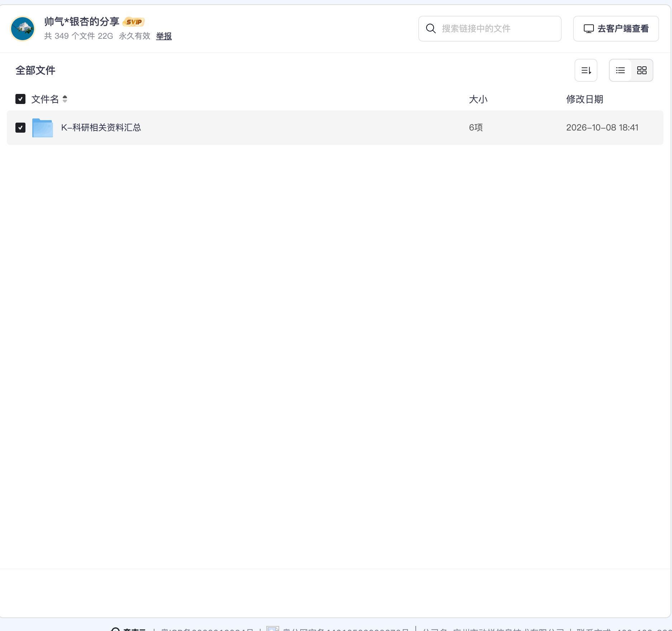Sort by file name arrows

[x=65, y=99]
